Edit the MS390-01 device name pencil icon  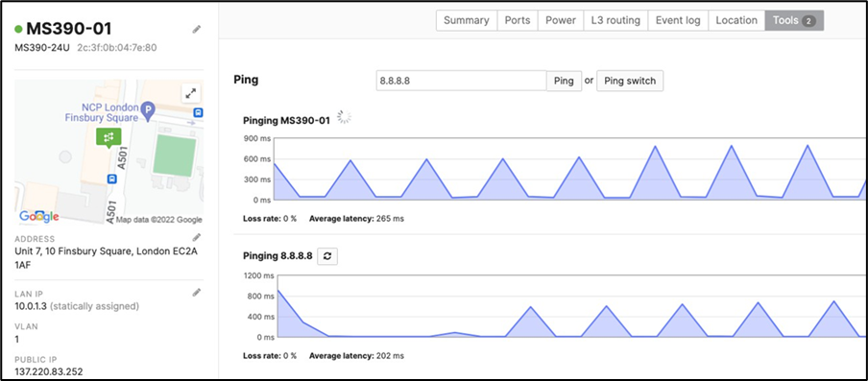(196, 30)
